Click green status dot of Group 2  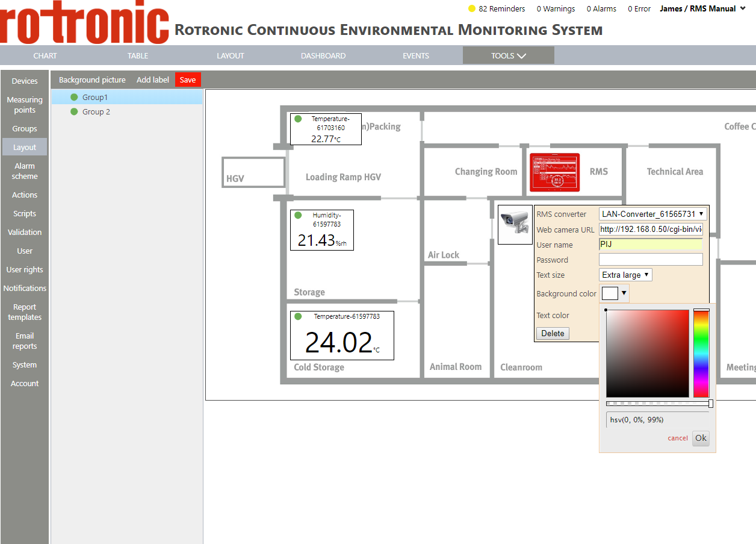point(74,111)
